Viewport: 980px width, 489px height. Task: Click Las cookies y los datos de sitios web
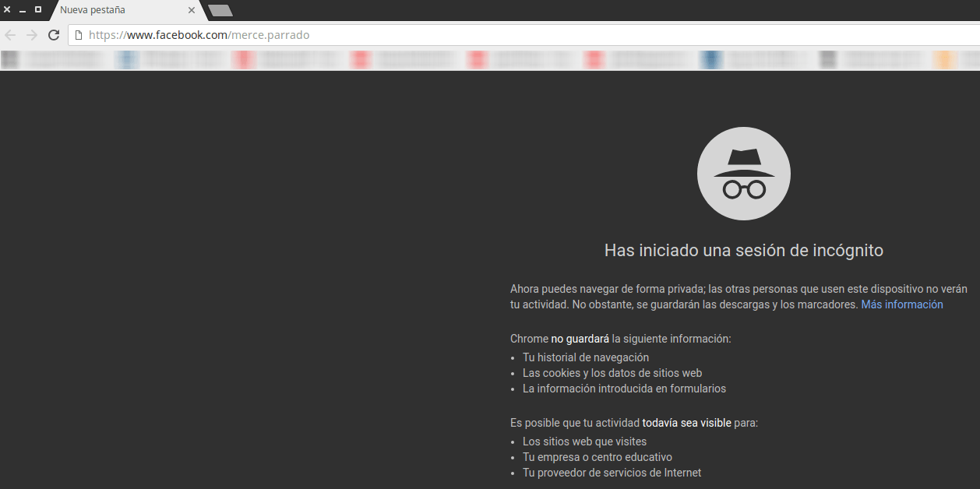612,373
